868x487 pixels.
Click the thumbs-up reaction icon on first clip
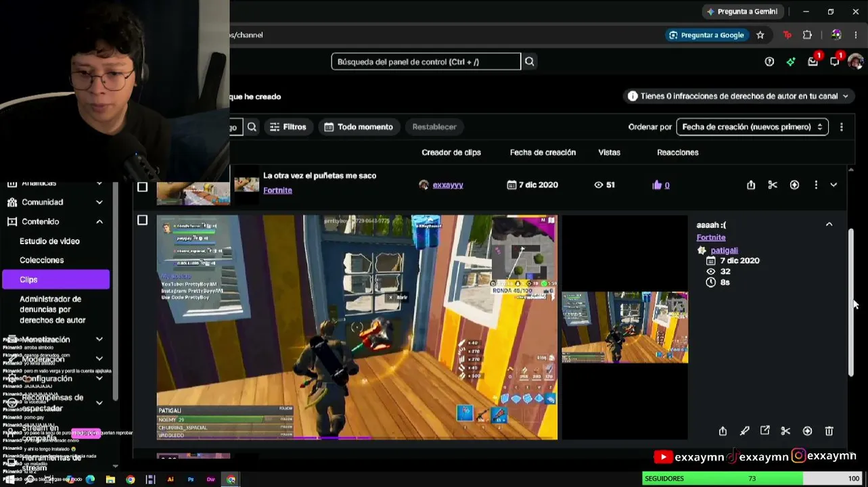pos(657,185)
